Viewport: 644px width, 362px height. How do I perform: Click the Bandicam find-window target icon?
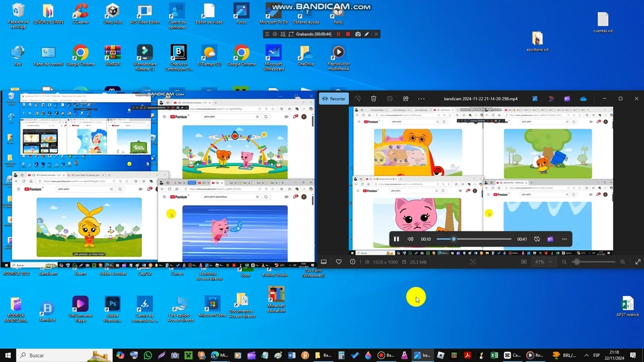[x=283, y=34]
